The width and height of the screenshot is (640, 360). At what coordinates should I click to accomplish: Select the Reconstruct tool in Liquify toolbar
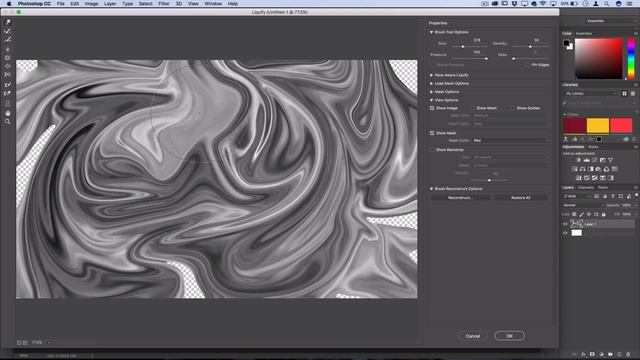[7, 31]
